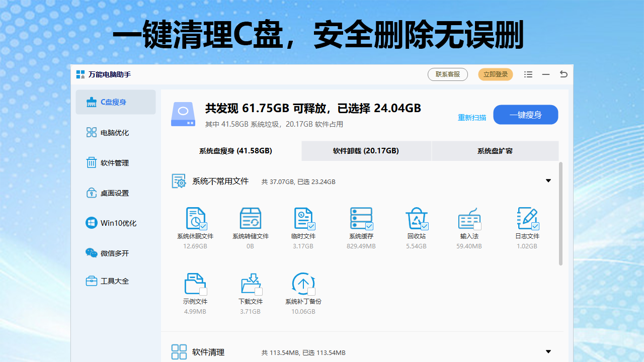Viewport: 644px width, 362px height.
Task: Click 共 113.54MB, 已选 113.54MB summary text
Action: pyautogui.click(x=303, y=352)
